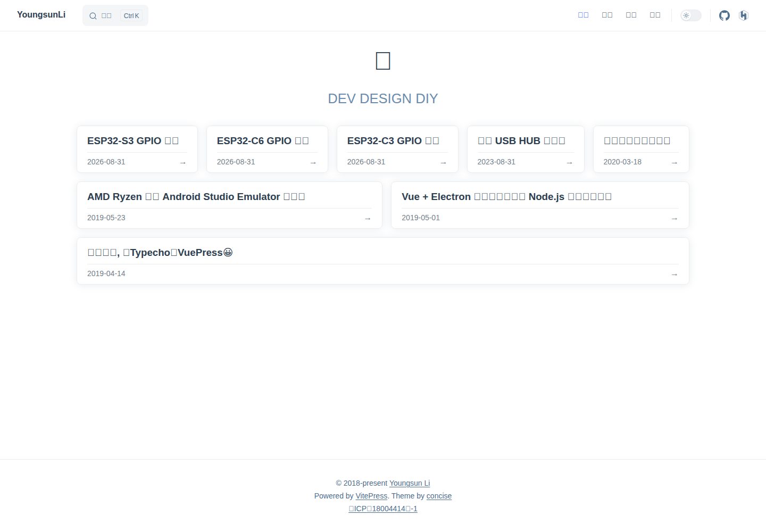Open the USB HUB article title
The height and width of the screenshot is (532, 766).
point(521,140)
